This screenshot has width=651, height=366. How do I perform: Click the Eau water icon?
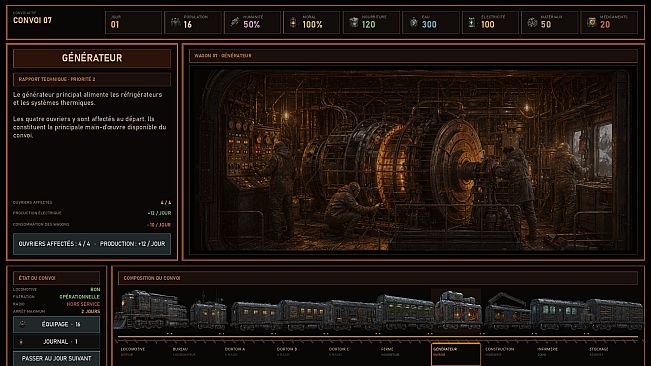[x=414, y=22]
